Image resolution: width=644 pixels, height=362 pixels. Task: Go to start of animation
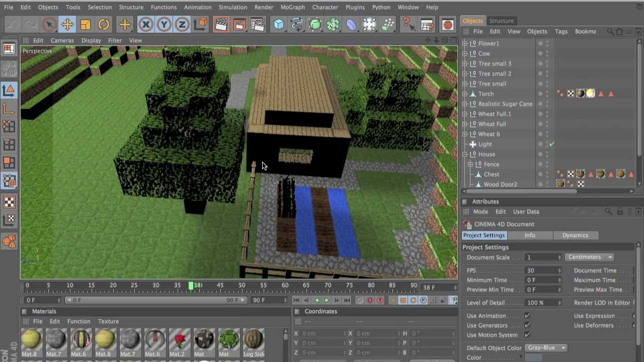(296, 300)
